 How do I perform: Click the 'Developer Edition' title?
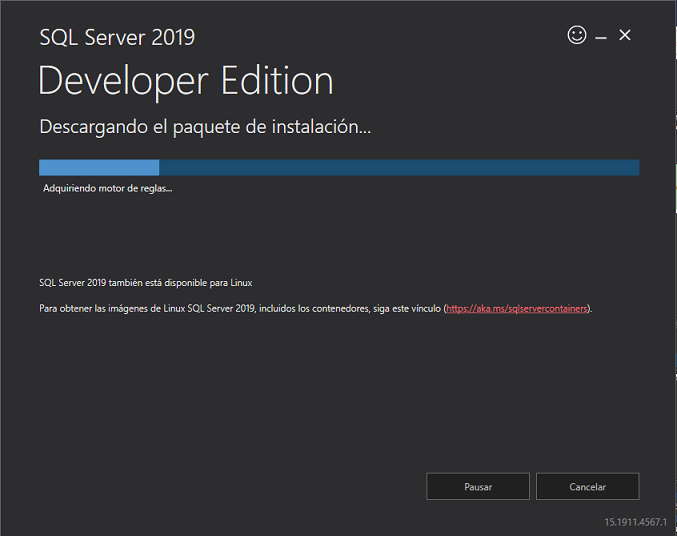pyautogui.click(x=186, y=81)
